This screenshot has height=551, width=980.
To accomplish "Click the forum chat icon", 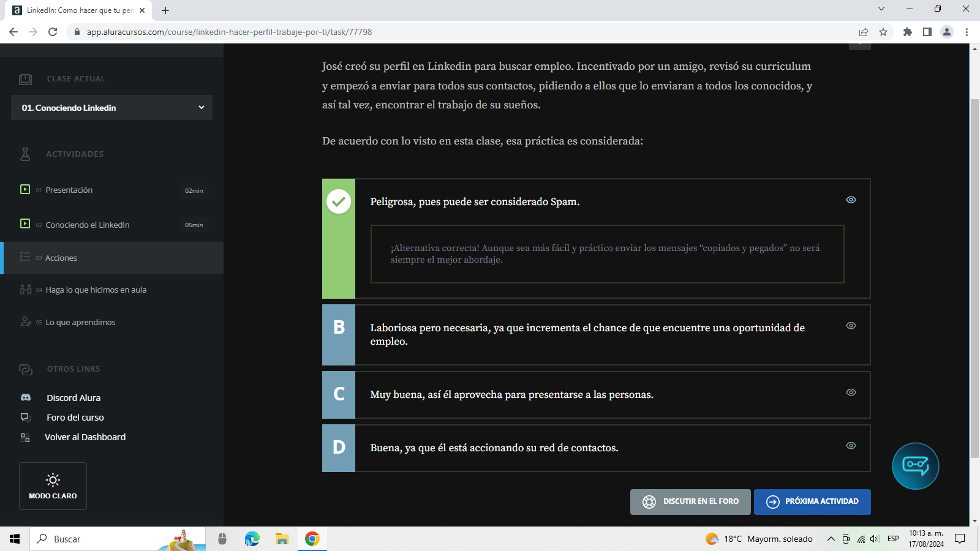I will 25,418.
